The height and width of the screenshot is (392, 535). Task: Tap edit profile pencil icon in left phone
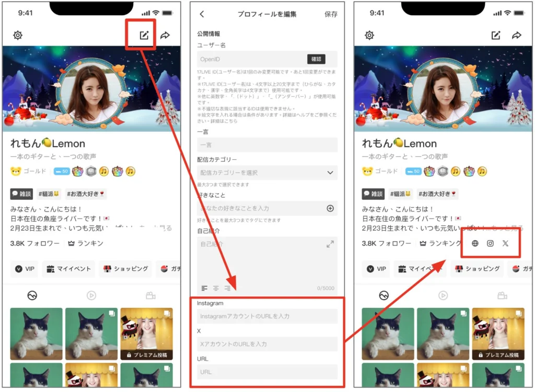pos(144,35)
